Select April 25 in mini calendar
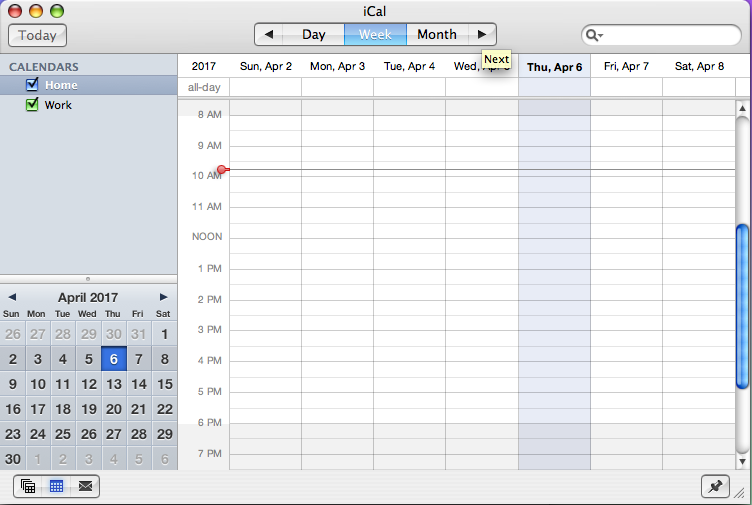Image resolution: width=752 pixels, height=505 pixels. click(x=63, y=434)
